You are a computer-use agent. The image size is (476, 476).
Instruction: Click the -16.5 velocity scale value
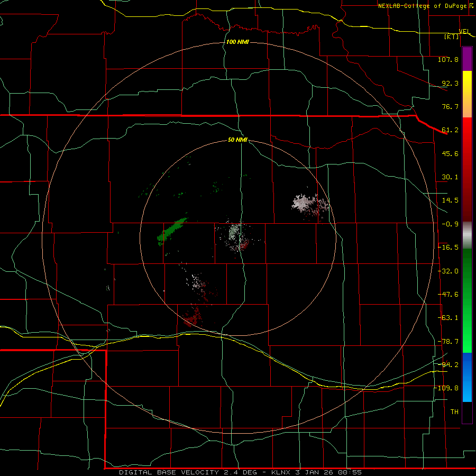(448, 248)
